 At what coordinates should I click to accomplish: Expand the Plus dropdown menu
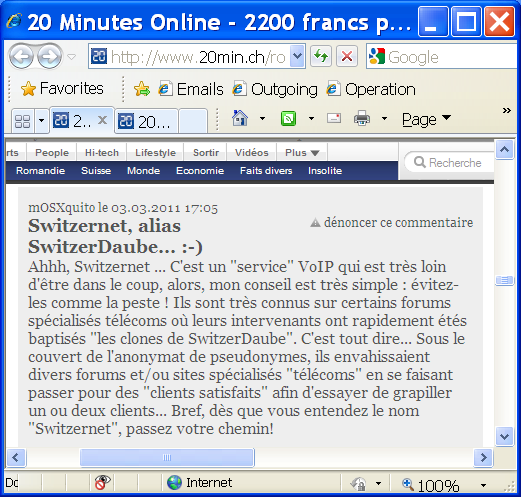(302, 153)
